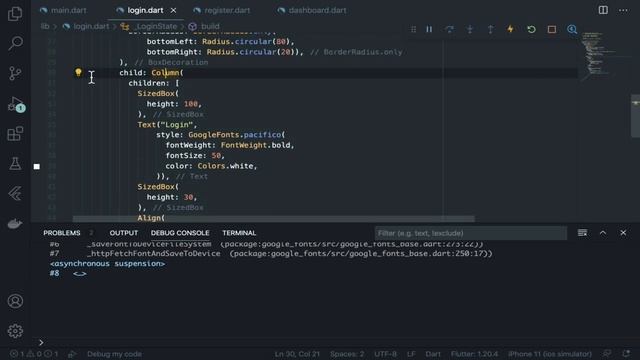Image resolution: width=640 pixels, height=360 pixels.
Task: Switch to the register.dart tab
Action: (x=222, y=10)
